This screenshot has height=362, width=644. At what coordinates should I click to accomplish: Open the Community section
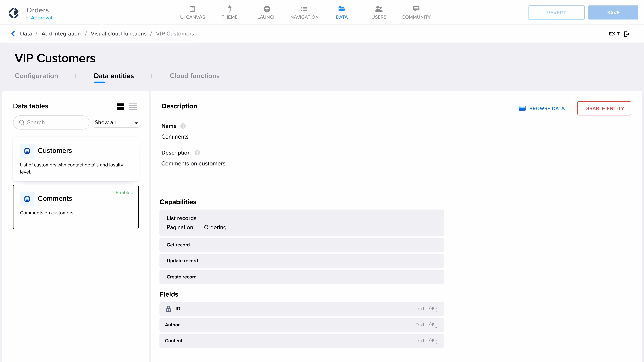pos(416,13)
